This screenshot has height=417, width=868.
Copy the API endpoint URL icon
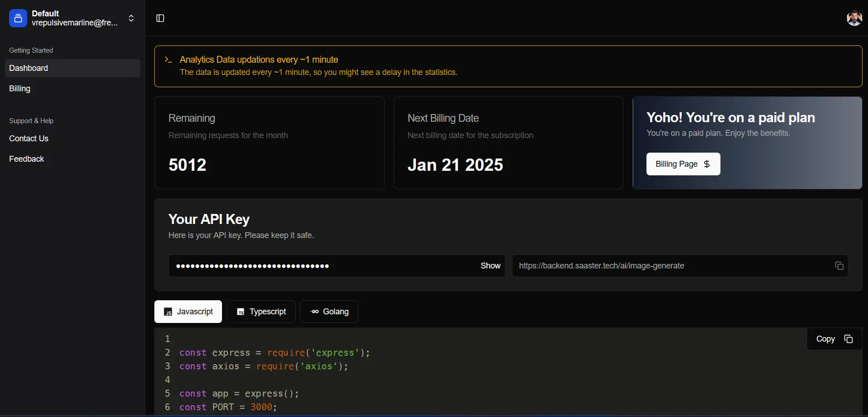tap(839, 266)
